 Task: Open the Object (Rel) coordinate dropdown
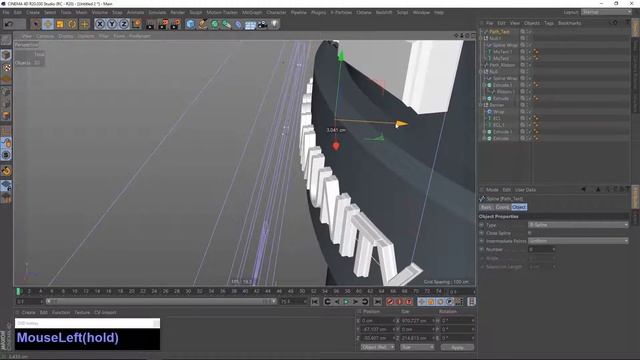click(378, 347)
